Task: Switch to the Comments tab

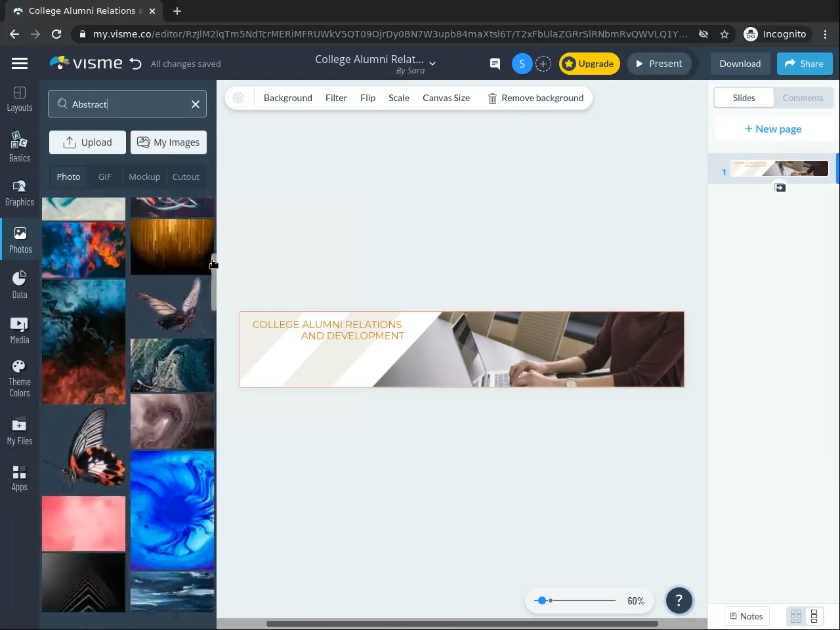Action: click(803, 98)
